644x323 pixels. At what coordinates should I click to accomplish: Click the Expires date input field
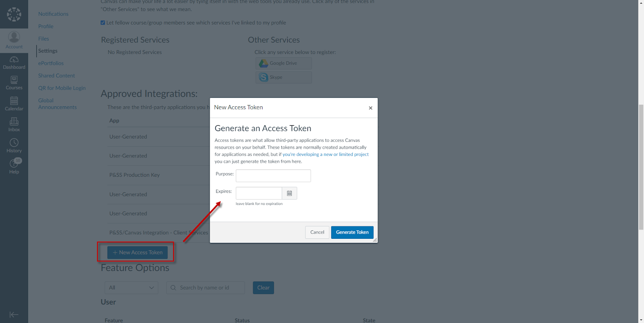[x=259, y=193]
